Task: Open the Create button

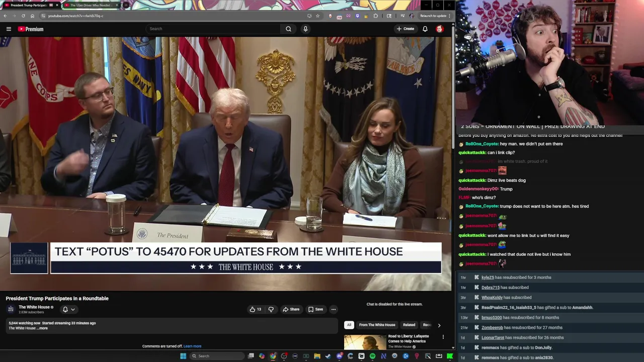Action: point(406,29)
